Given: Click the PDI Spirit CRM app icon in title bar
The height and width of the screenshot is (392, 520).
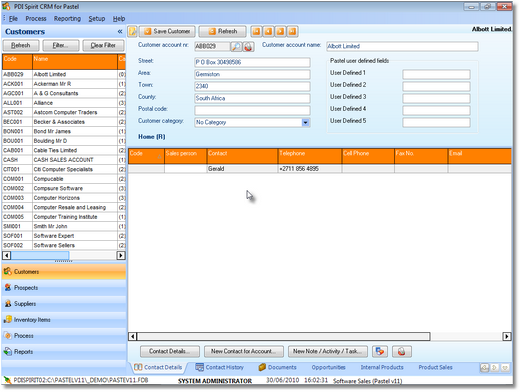Looking at the screenshot, I should click(x=6, y=6).
